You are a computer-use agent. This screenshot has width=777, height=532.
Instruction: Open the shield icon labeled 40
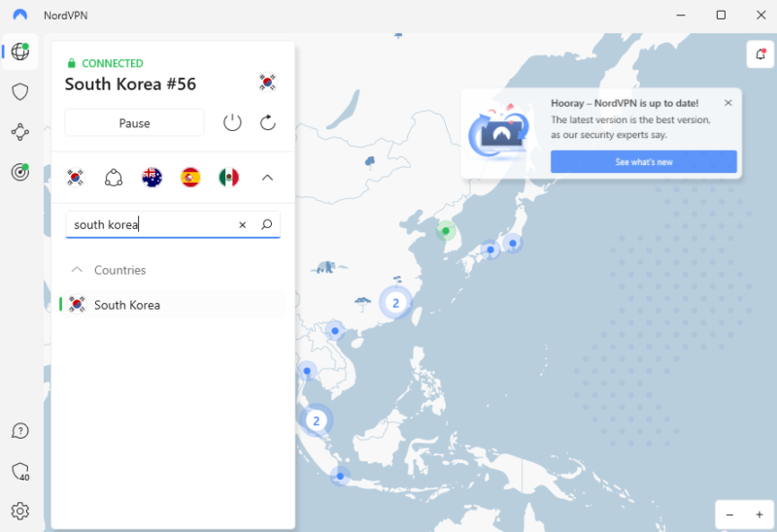[20, 472]
